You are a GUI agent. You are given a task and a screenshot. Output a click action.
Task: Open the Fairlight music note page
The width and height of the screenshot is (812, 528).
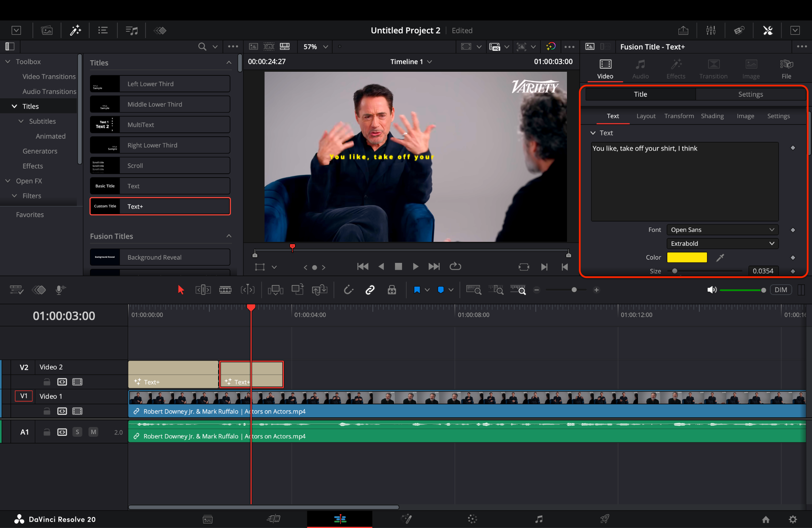pyautogui.click(x=538, y=519)
